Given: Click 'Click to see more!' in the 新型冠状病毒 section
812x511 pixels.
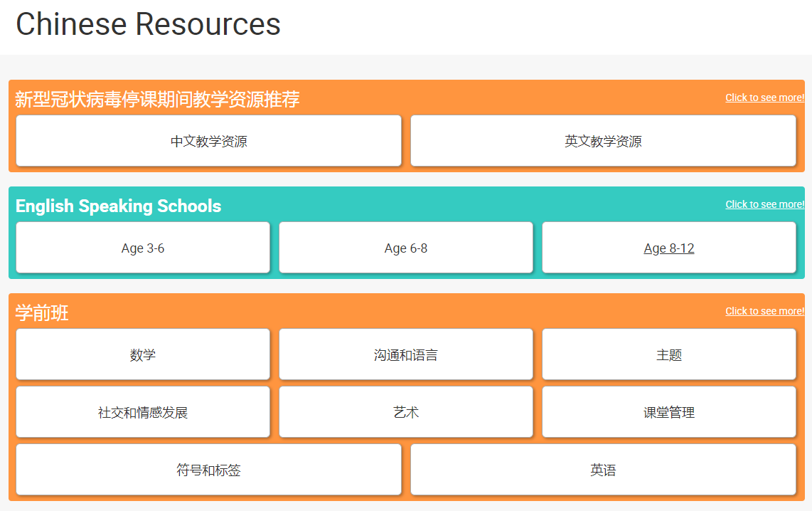Looking at the screenshot, I should click(765, 98).
